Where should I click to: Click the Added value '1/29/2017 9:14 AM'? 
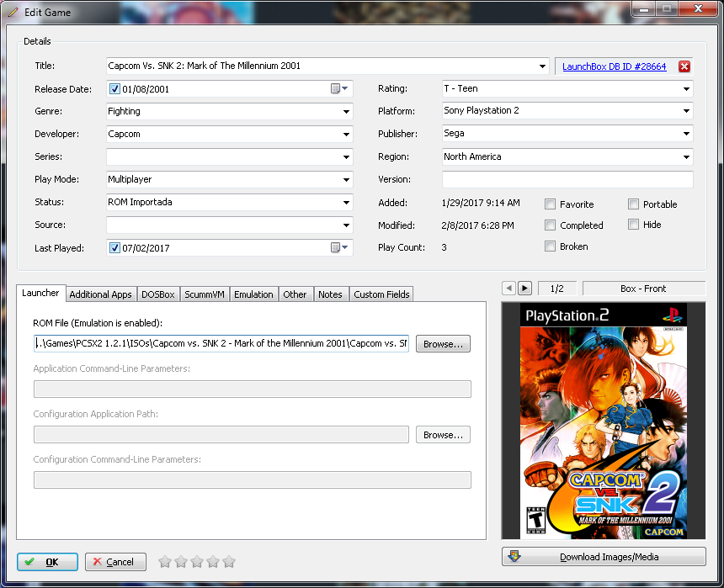tap(481, 203)
